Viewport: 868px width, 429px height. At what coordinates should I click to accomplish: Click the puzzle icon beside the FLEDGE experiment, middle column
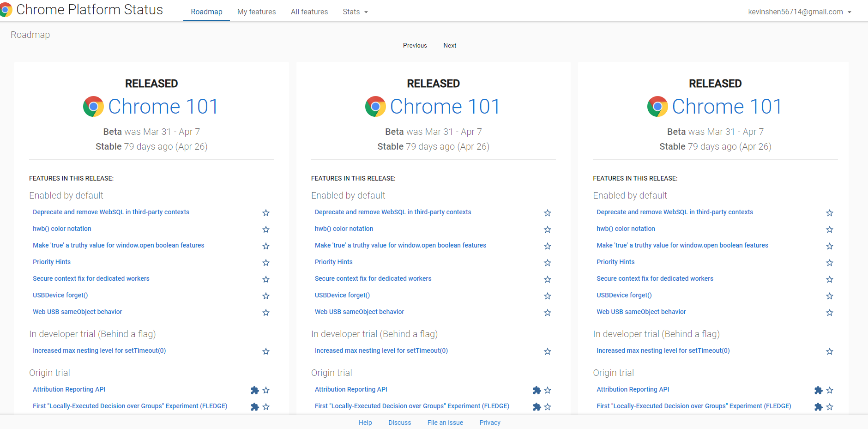coord(536,407)
